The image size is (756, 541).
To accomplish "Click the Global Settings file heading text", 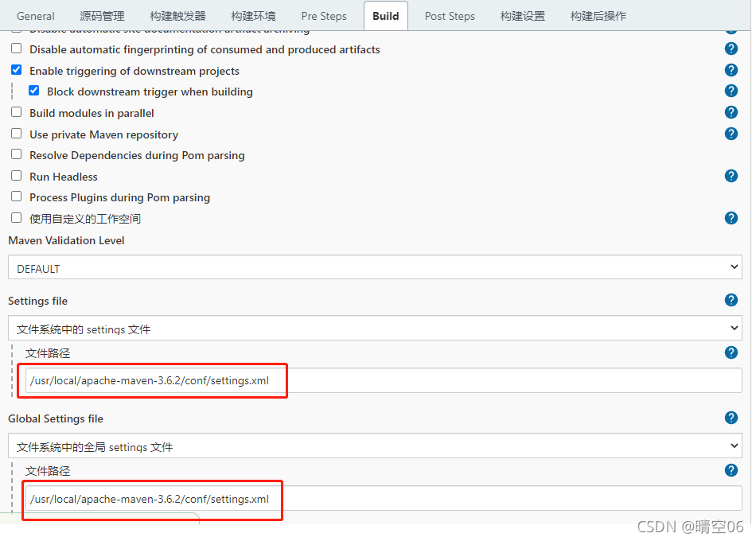I will pyautogui.click(x=56, y=418).
